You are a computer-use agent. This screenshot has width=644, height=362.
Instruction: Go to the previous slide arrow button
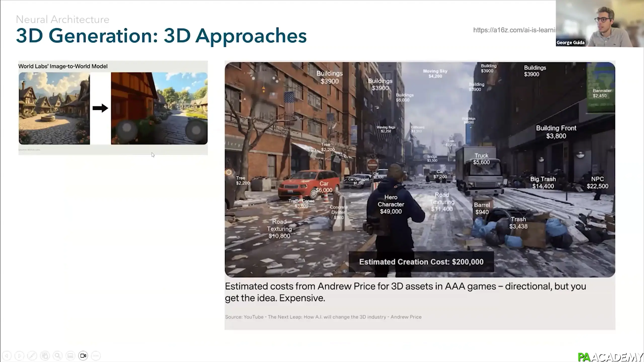(7, 356)
